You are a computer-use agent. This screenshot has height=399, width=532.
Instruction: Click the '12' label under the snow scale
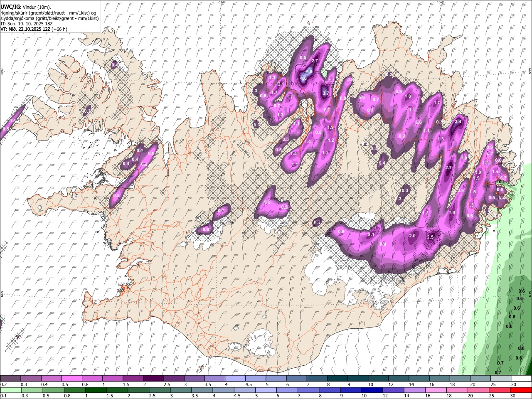[391, 384]
